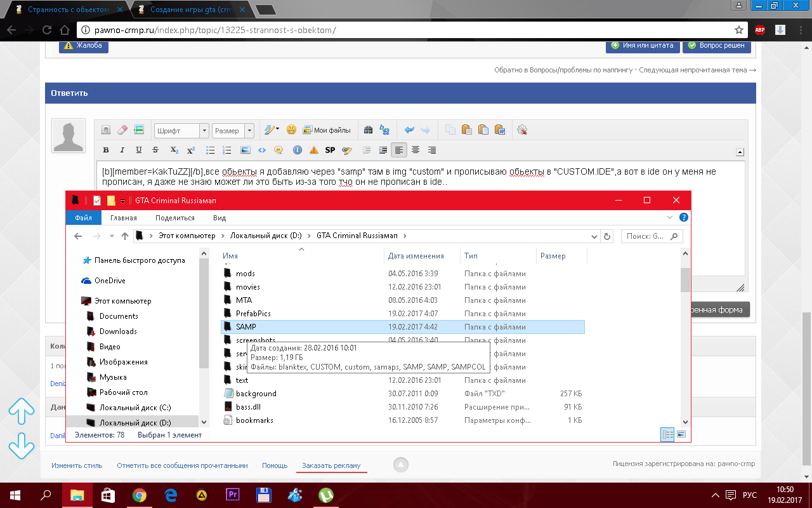
Task: Align text to the left
Action: (x=399, y=150)
